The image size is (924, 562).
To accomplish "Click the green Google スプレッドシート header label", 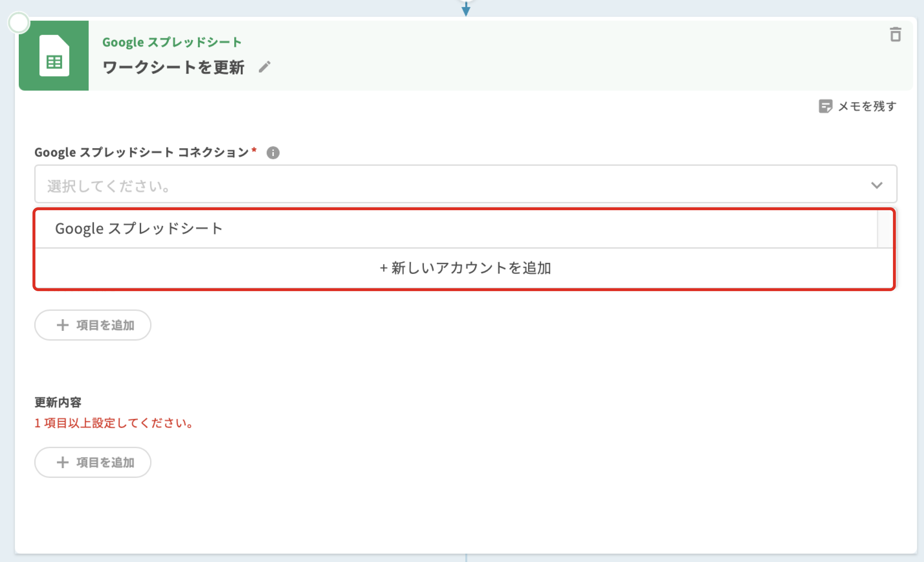I will [x=172, y=42].
